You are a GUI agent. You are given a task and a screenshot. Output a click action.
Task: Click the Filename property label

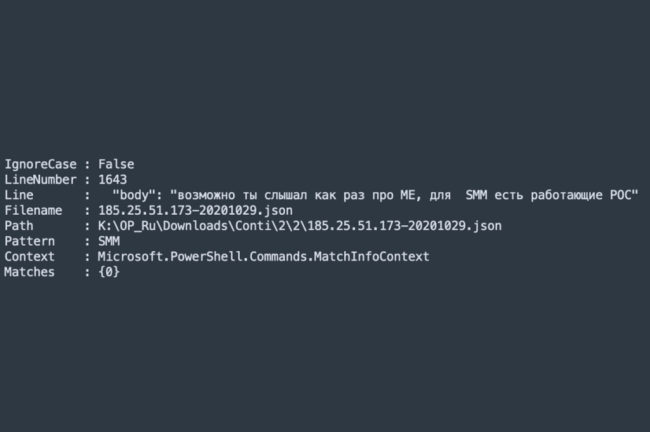tap(33, 210)
